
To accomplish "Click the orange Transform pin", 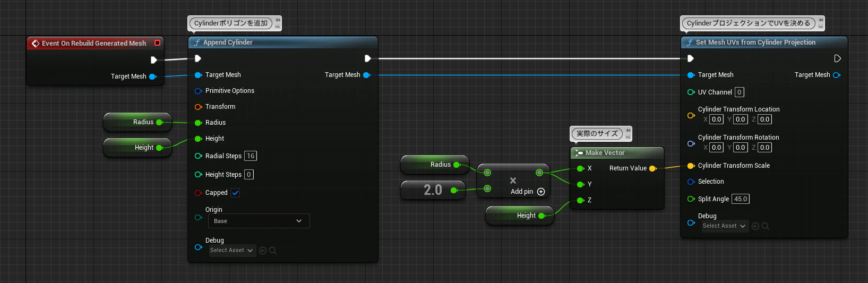I will click(x=199, y=107).
